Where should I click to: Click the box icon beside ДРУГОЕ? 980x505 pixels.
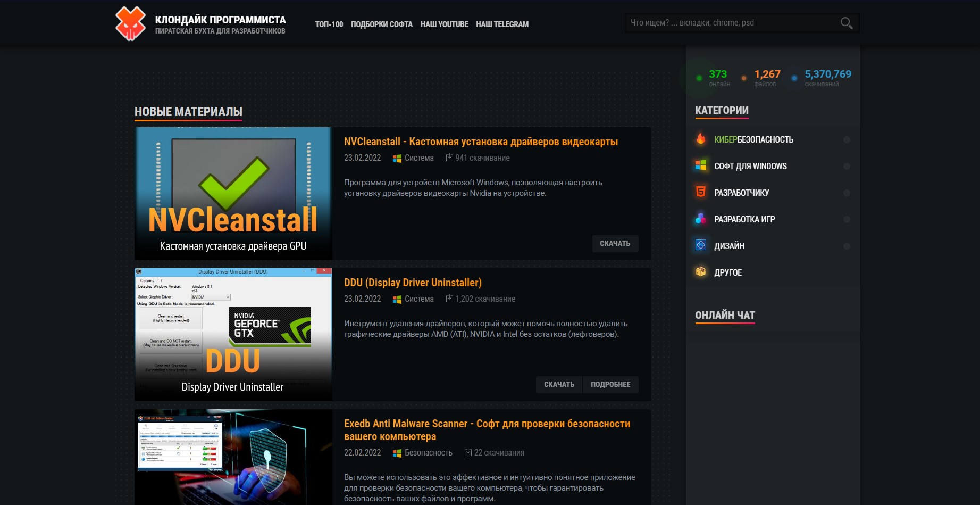[x=701, y=272]
